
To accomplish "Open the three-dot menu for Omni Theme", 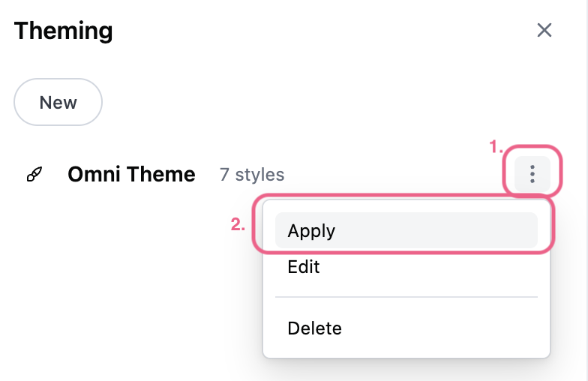I will (532, 175).
